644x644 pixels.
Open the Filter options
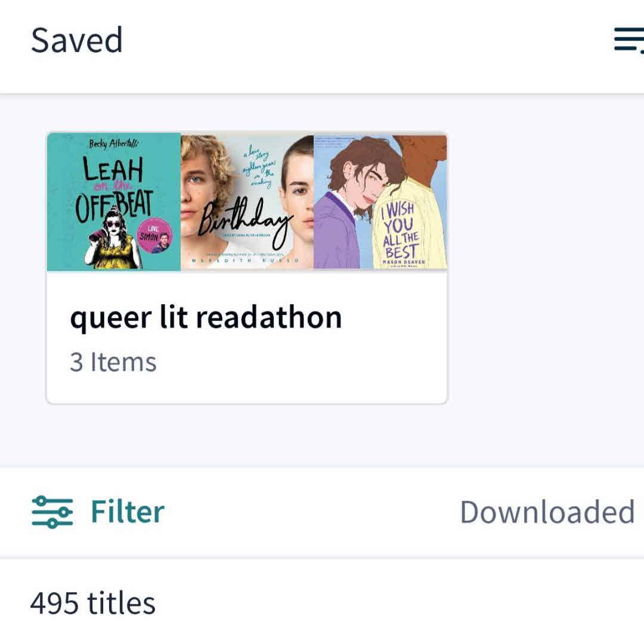click(x=127, y=512)
